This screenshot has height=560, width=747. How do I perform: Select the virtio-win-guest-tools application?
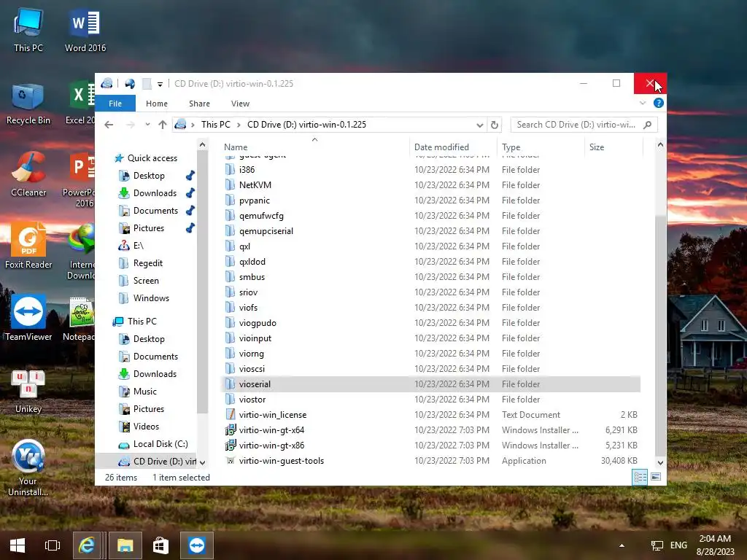281,461
